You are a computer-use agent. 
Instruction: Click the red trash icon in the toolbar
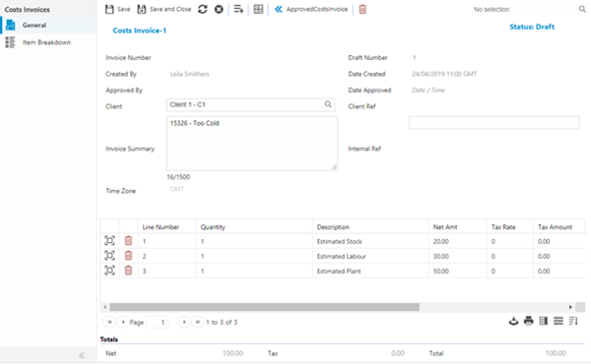pos(362,9)
